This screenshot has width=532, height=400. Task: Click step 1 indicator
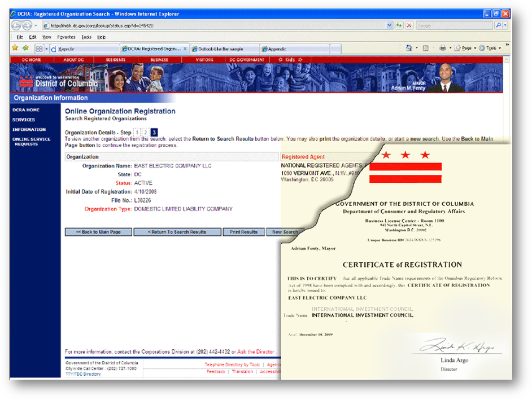(137, 132)
